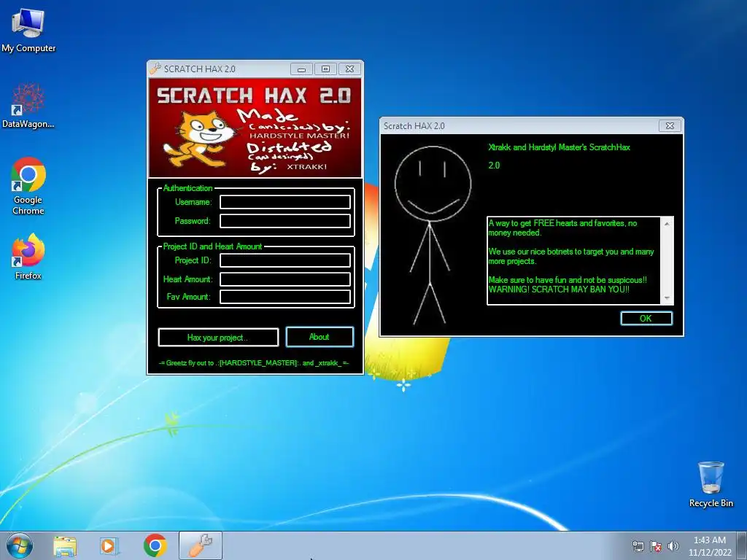Click the volume speaker tray icon
The width and height of the screenshot is (747, 560).
pos(673,546)
